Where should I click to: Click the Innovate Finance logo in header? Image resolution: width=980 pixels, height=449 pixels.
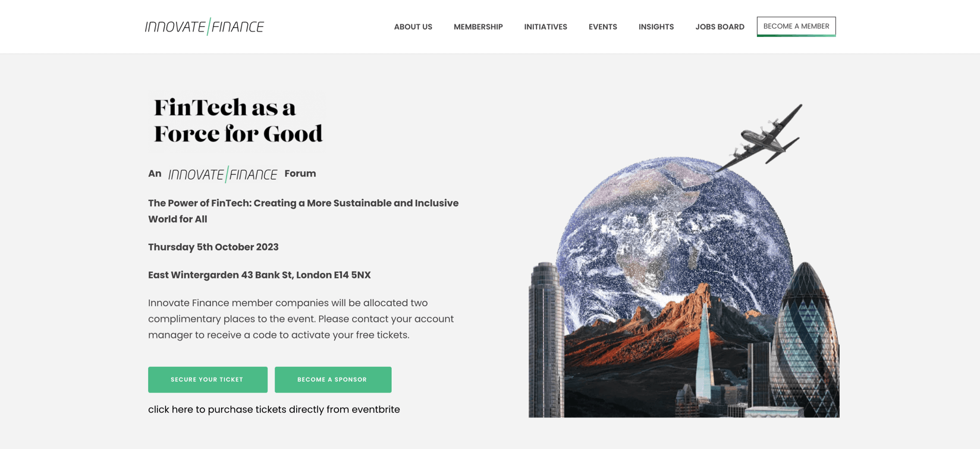[204, 27]
